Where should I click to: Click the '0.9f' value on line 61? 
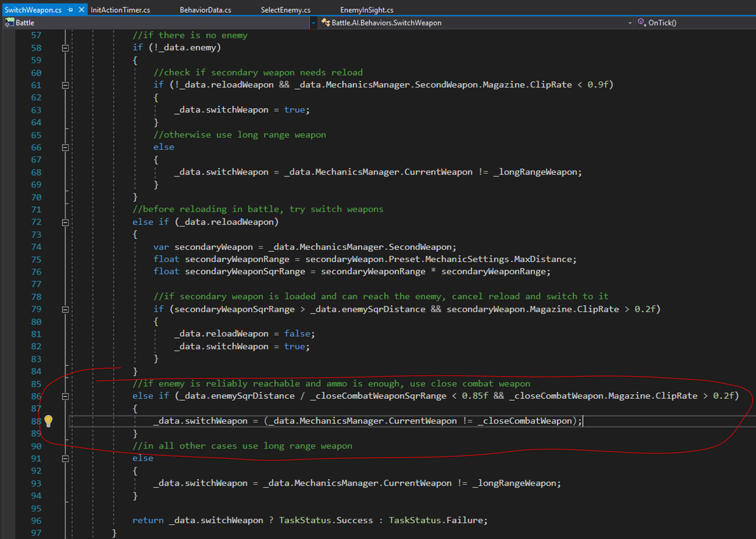(598, 85)
